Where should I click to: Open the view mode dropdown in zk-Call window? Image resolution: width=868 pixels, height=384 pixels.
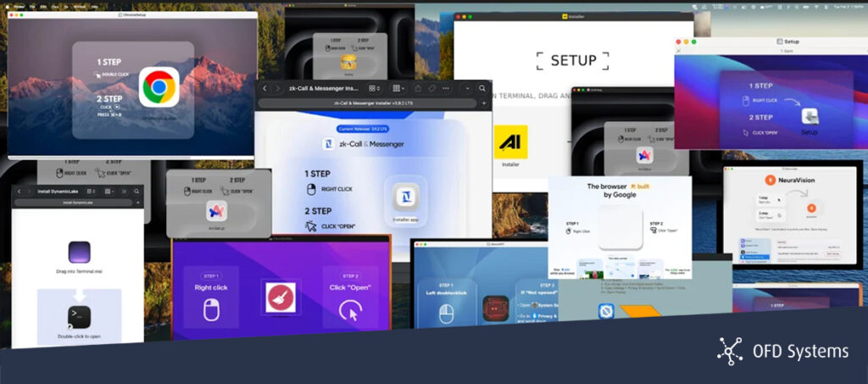(x=374, y=88)
